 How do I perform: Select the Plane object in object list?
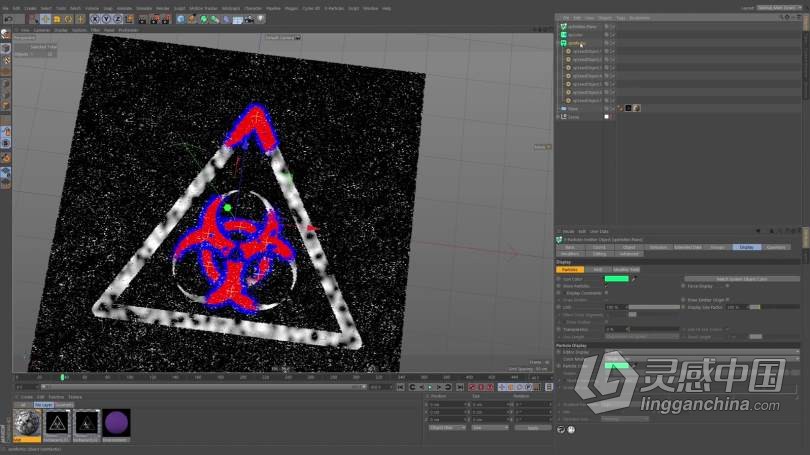click(573, 108)
